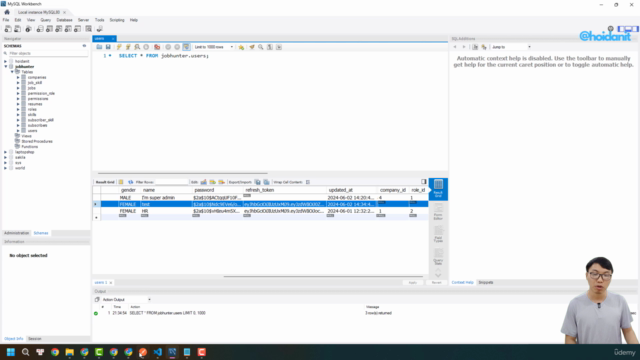
Task: Save the script with the floppy icon
Action: pyautogui.click(x=108, y=47)
